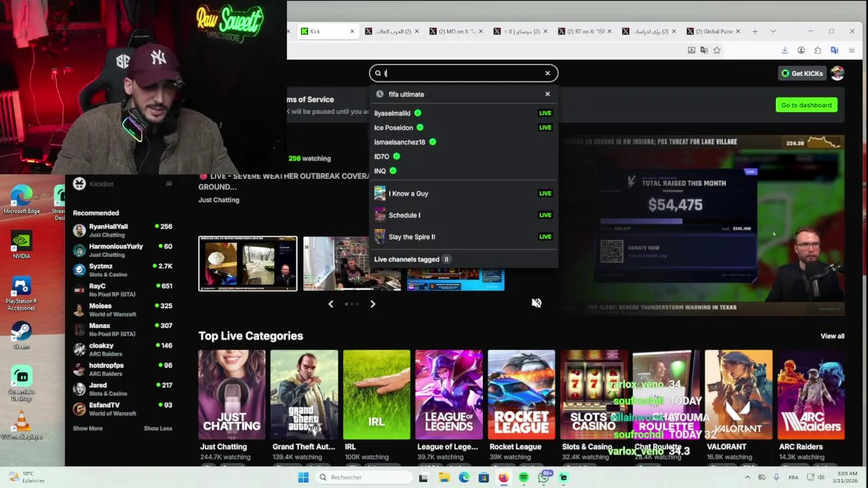Open ismaelsanchez18 channel suggestion
868x488 pixels.
pos(463,142)
